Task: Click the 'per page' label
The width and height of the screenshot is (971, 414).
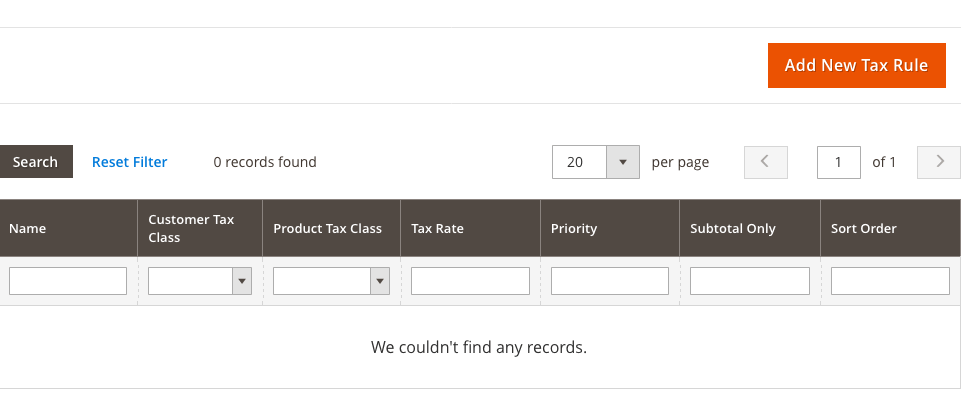Action: coord(680,162)
